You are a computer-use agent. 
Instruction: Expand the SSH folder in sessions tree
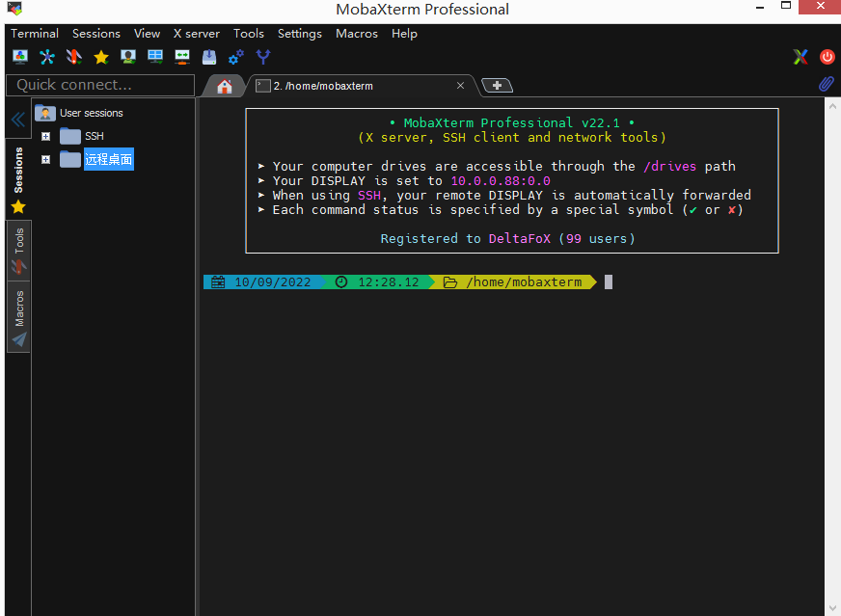coord(46,137)
